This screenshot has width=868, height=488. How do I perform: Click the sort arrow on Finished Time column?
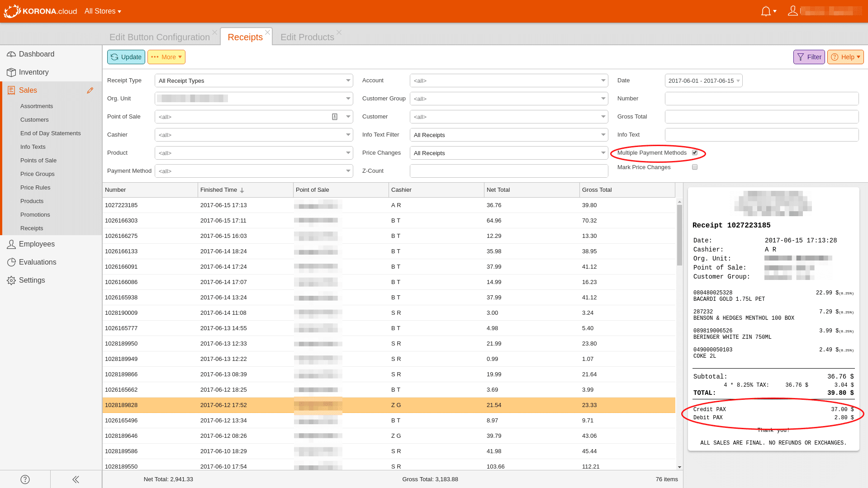click(x=242, y=190)
